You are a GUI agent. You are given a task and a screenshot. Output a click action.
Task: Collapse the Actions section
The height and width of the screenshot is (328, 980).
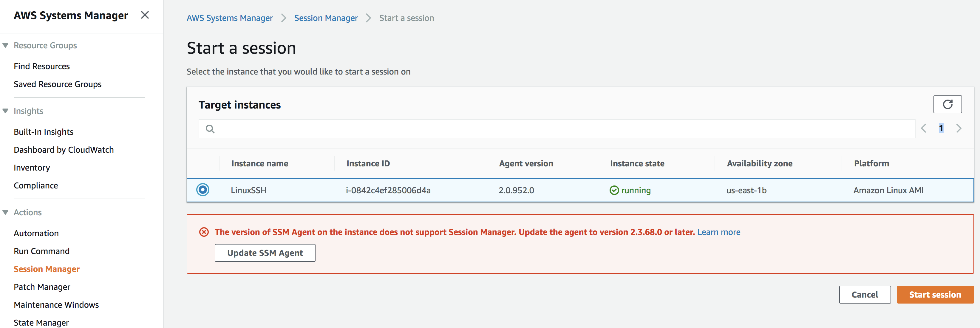click(5, 212)
